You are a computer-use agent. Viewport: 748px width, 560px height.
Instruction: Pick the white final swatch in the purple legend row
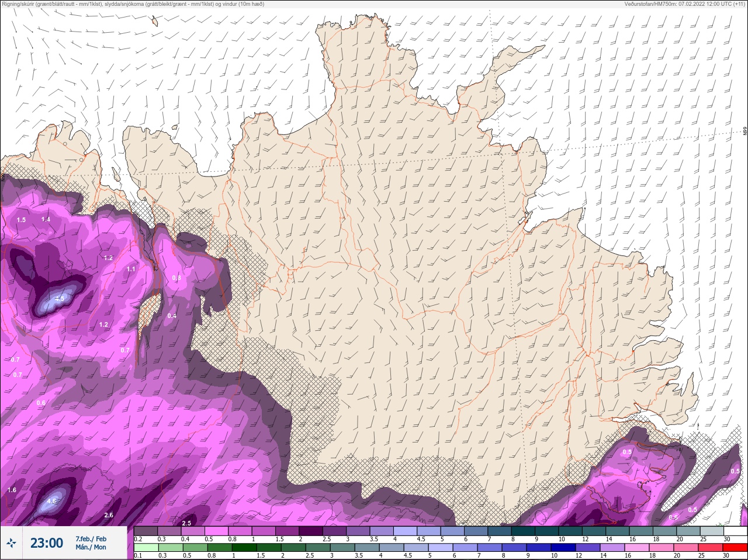tap(735, 531)
